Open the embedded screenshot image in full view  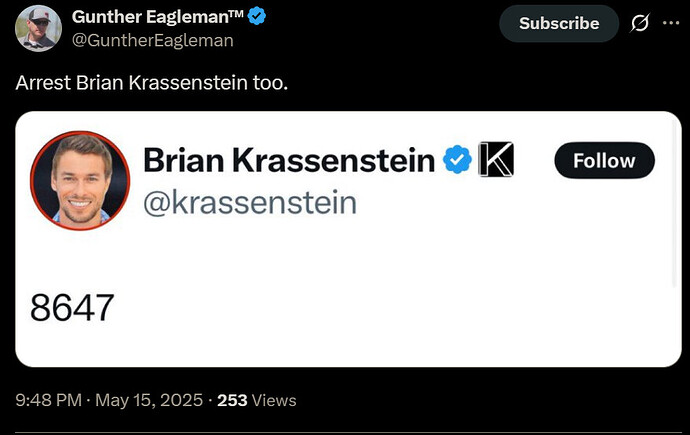[348, 239]
